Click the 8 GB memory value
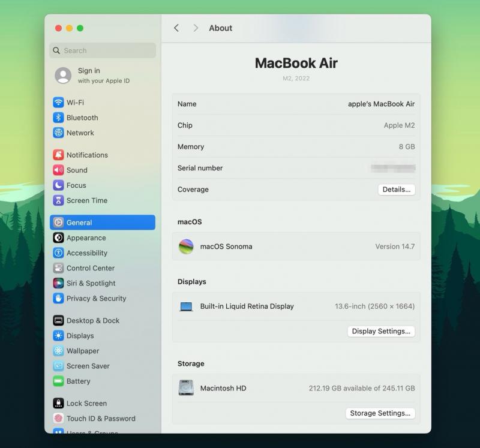The image size is (480, 448). [x=407, y=147]
